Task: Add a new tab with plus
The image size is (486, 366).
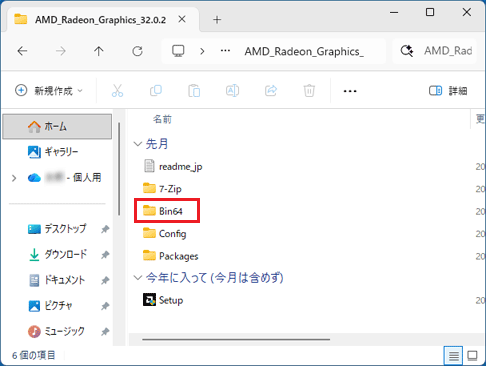Action: click(x=217, y=20)
